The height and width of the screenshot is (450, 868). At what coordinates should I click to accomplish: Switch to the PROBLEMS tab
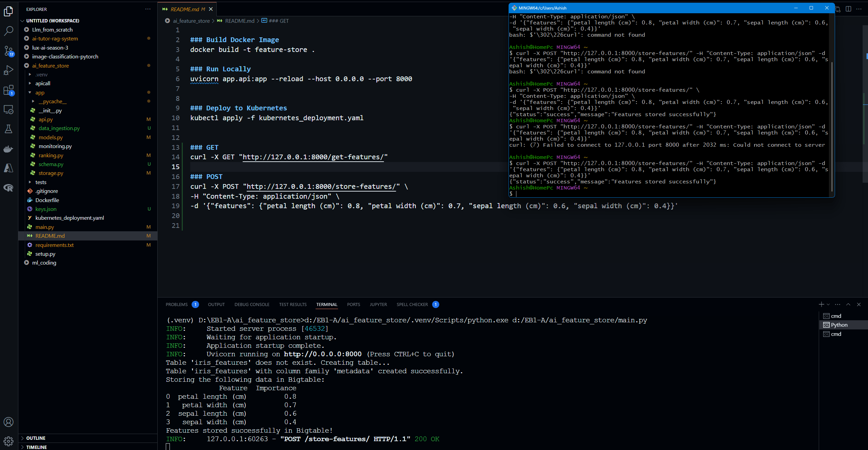tap(177, 304)
